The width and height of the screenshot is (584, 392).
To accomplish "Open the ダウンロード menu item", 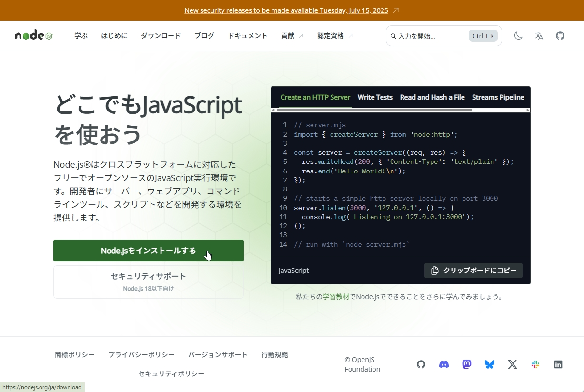I will [161, 36].
